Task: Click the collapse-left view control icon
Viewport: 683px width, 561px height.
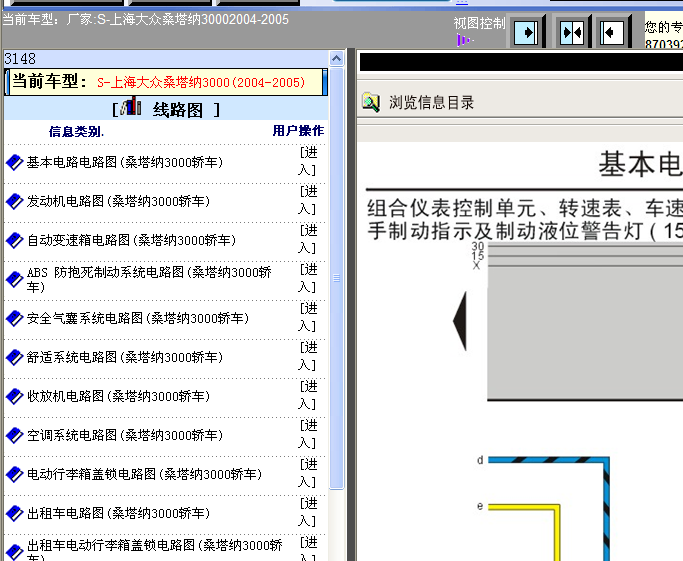Action: 612,32
